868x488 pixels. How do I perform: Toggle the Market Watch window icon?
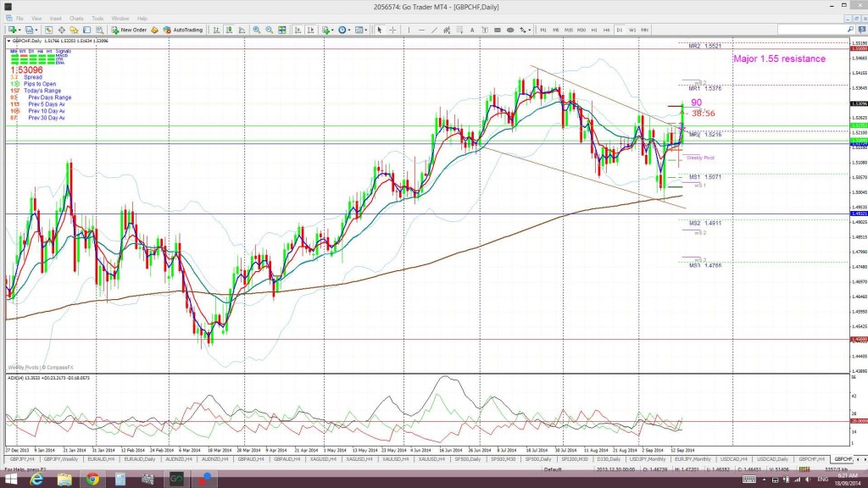[x=48, y=30]
